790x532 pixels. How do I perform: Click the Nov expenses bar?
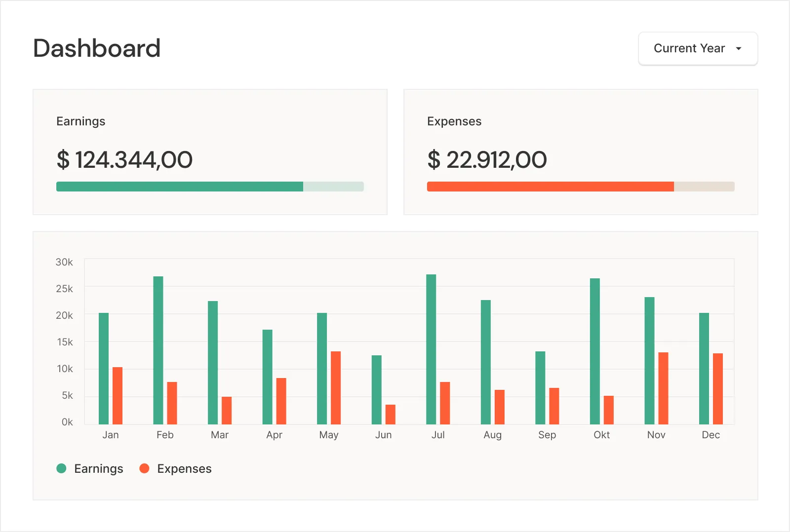tap(664, 388)
